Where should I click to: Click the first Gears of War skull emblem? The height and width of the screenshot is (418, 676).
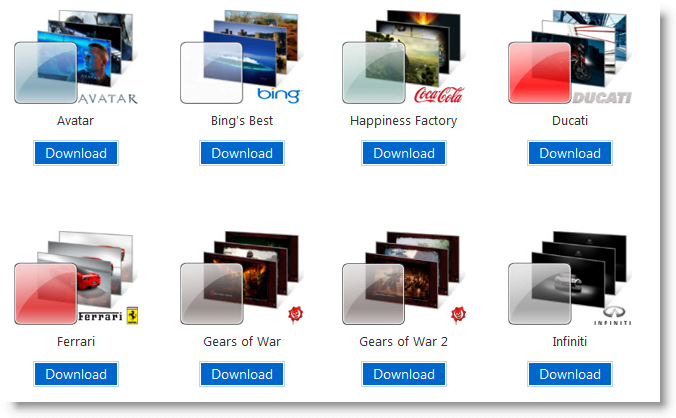[x=296, y=315]
